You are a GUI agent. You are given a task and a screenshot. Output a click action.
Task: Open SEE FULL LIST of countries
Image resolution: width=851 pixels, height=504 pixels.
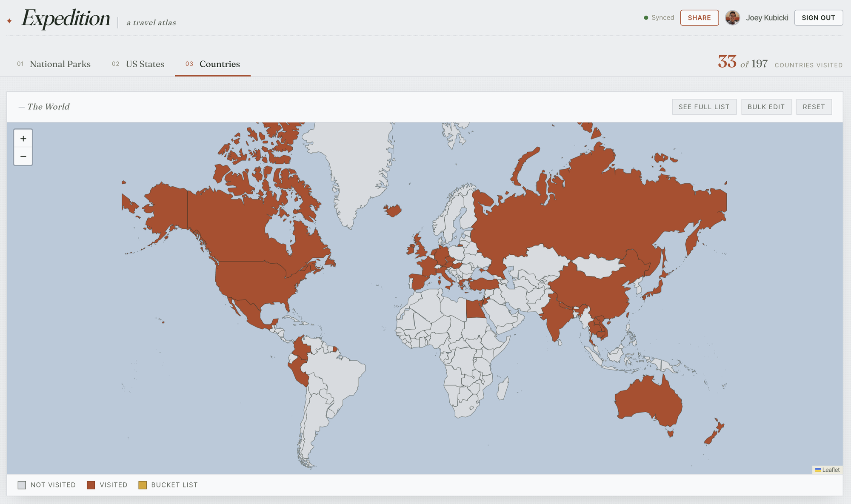[x=704, y=107]
